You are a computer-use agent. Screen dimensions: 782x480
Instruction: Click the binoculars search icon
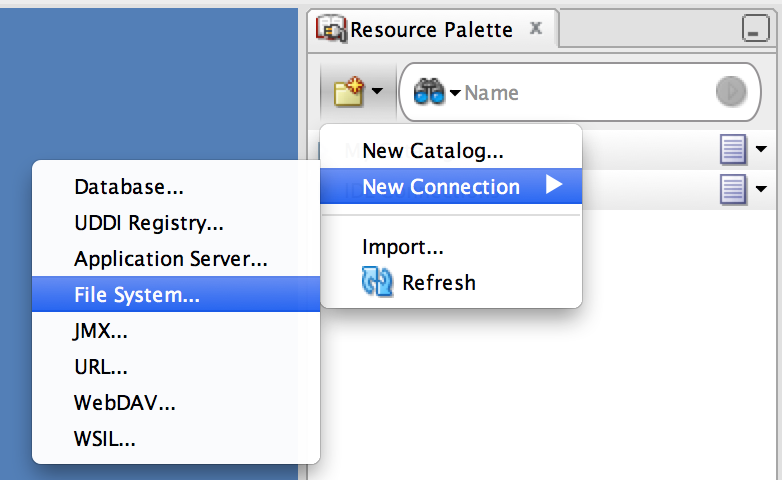pos(428,92)
